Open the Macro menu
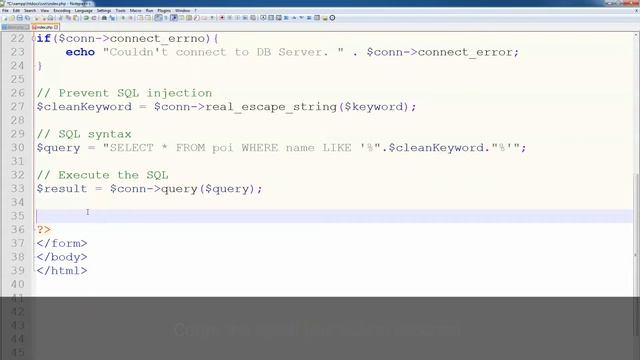Image resolution: width=640 pixels, height=360 pixels. 136,11
